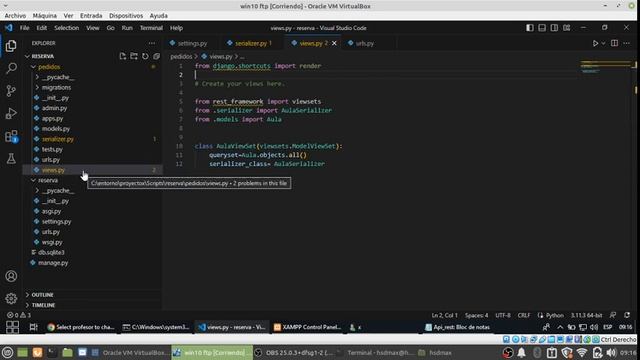Open the VS Code Selection menu

[67, 28]
